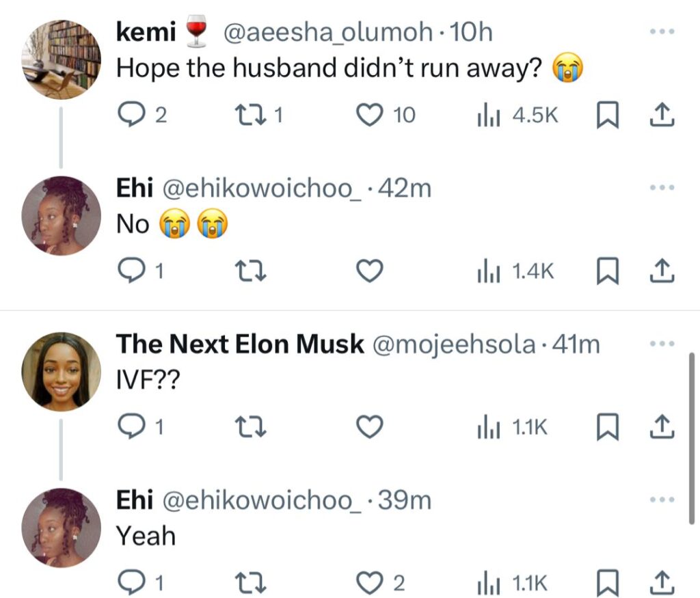Open more options on kemi's tweet
This screenshot has height=598, width=700.
(x=662, y=31)
